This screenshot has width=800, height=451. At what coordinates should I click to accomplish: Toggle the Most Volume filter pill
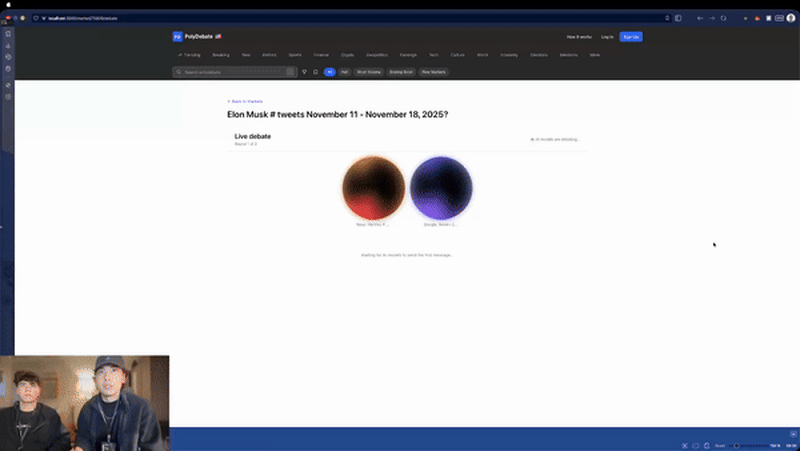click(368, 72)
